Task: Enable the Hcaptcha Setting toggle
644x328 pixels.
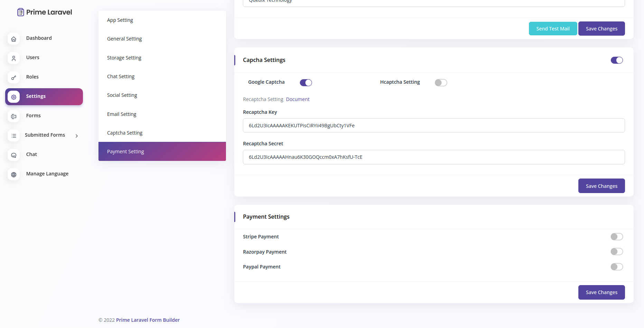Action: click(x=441, y=82)
